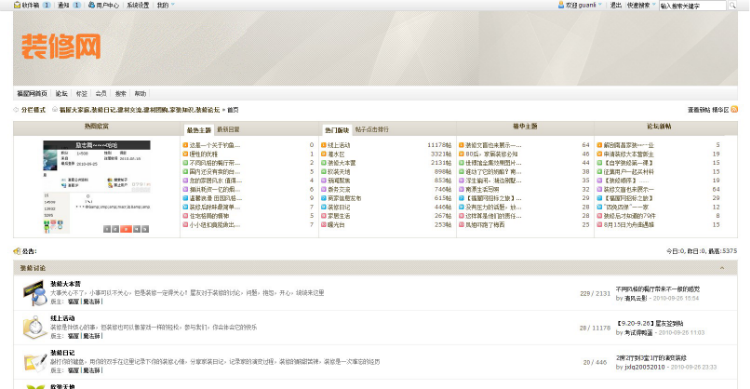Screen dimensions: 750x389
Task: Click the orange bullet beside 灌水区
Action: (x=324, y=154)
